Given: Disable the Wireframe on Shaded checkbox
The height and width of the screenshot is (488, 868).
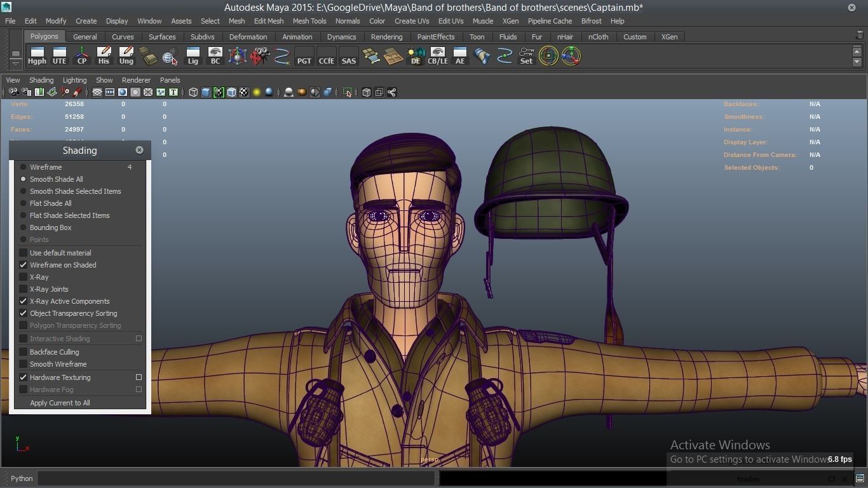Looking at the screenshot, I should [x=24, y=265].
